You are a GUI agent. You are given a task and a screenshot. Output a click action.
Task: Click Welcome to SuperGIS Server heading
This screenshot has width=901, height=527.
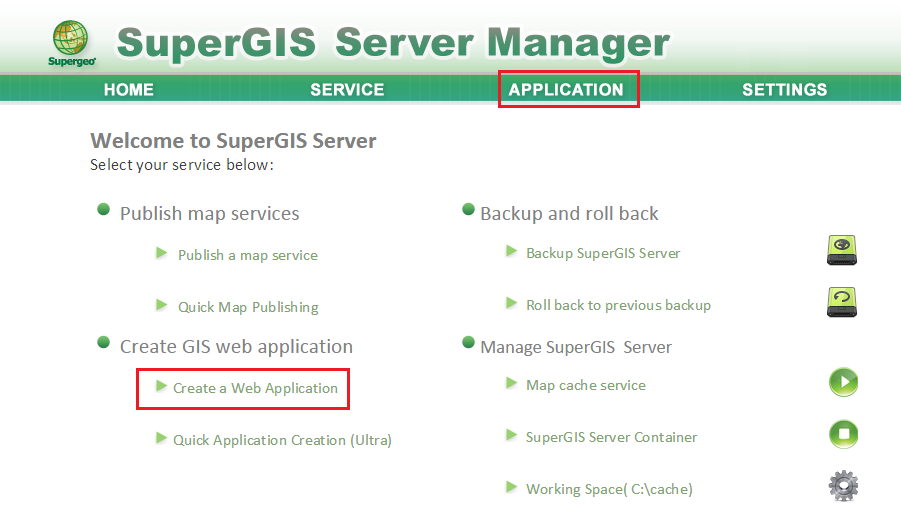[x=233, y=141]
